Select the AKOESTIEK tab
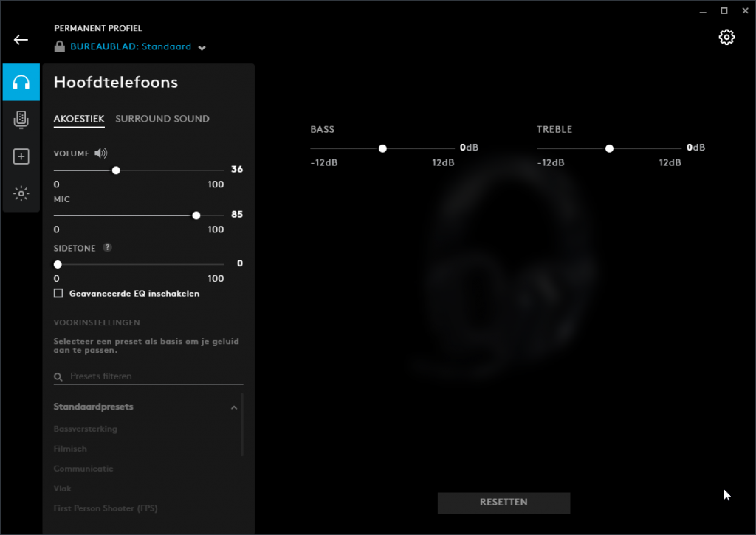 [79, 119]
